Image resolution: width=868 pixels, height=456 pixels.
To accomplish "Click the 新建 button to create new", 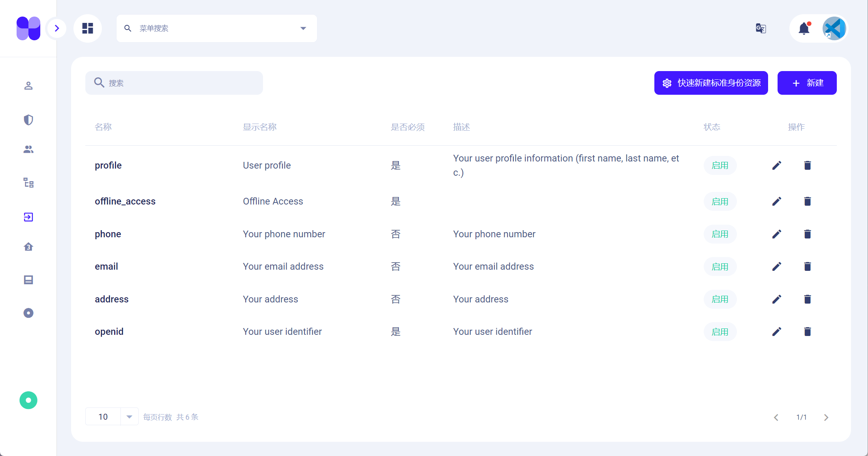I will pos(807,83).
